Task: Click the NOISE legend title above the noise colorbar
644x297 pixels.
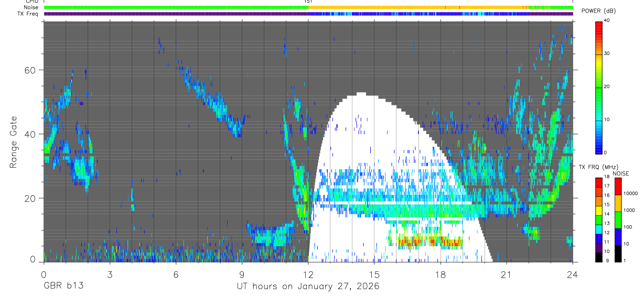Action: 621,173
